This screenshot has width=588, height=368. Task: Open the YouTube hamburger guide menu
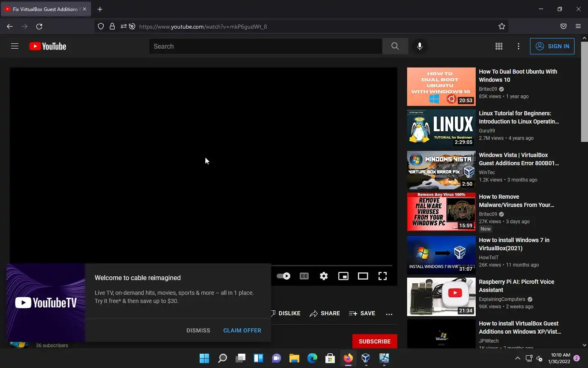click(15, 46)
